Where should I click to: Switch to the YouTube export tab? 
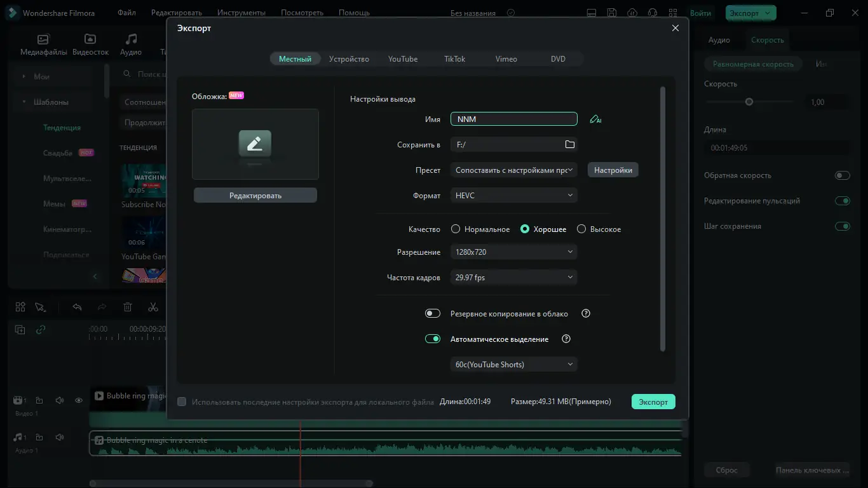pos(403,58)
